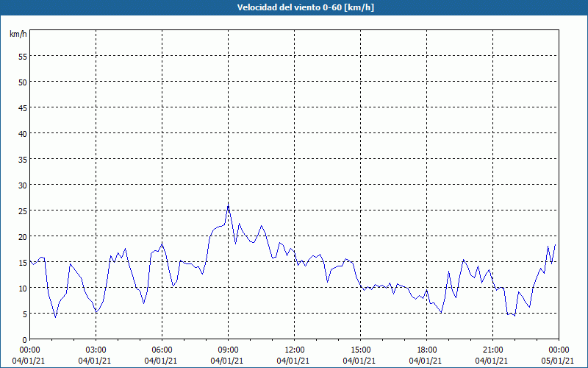Screen dimensions: 588x368
Task: Click the time label 15:00
Action: click(360, 350)
